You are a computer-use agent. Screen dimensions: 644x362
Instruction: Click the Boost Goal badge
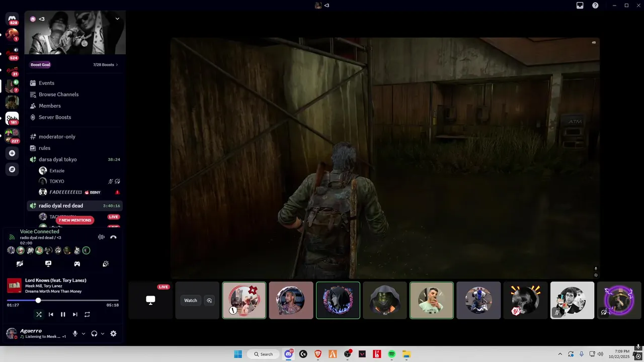tap(40, 65)
